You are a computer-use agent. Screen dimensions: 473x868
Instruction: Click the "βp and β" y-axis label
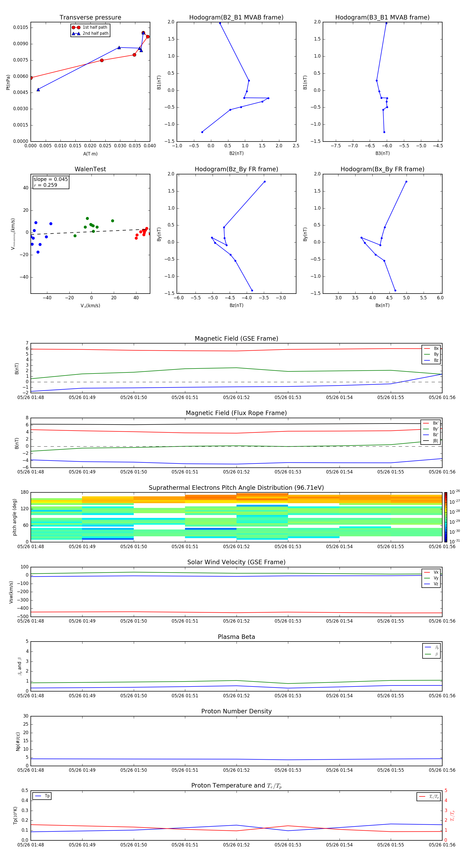click(x=19, y=667)
